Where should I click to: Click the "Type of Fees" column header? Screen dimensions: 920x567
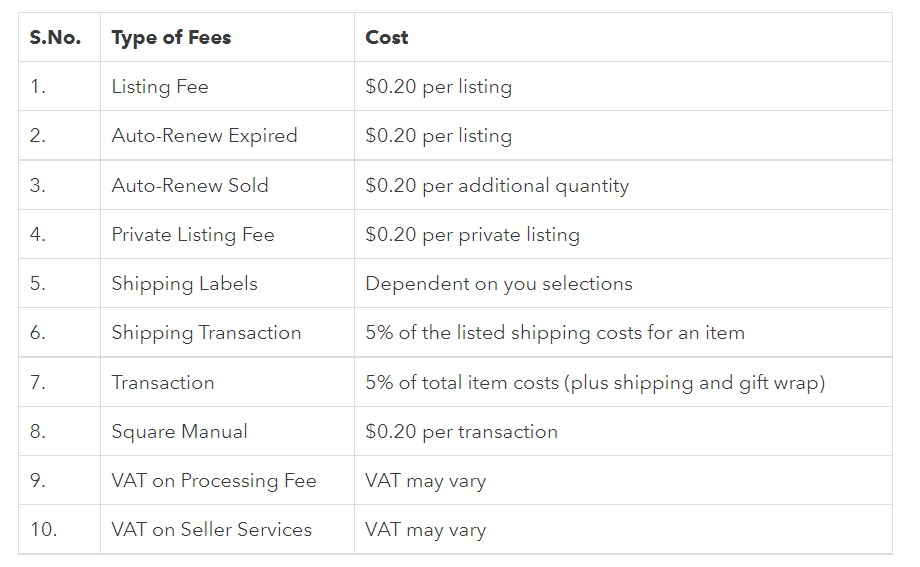[171, 38]
